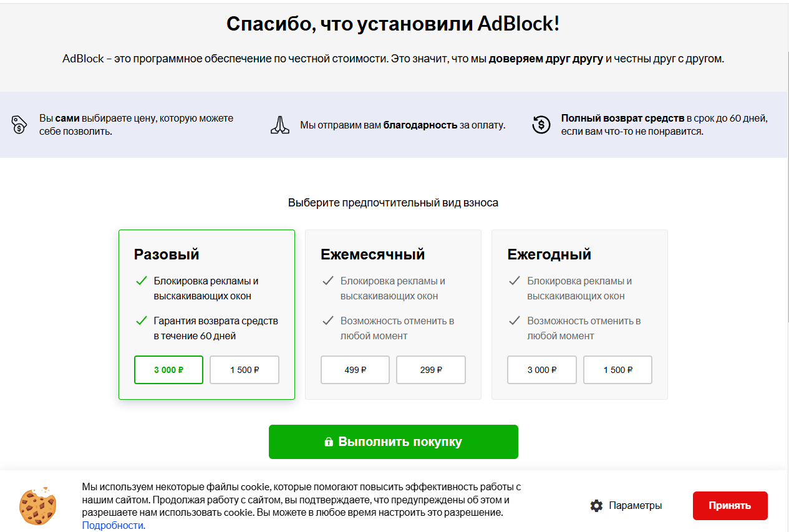Click the lock icon on purchase button
The width and height of the screenshot is (789, 532).
tap(329, 442)
